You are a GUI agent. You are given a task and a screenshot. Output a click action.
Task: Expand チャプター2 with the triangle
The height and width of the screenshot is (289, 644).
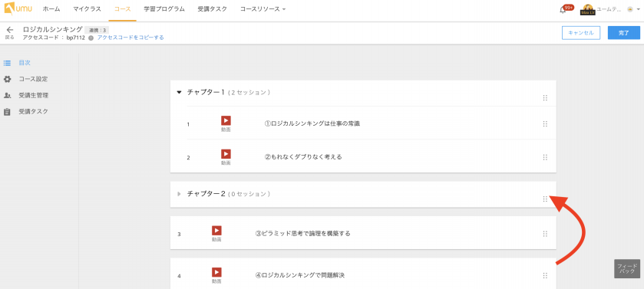click(179, 194)
